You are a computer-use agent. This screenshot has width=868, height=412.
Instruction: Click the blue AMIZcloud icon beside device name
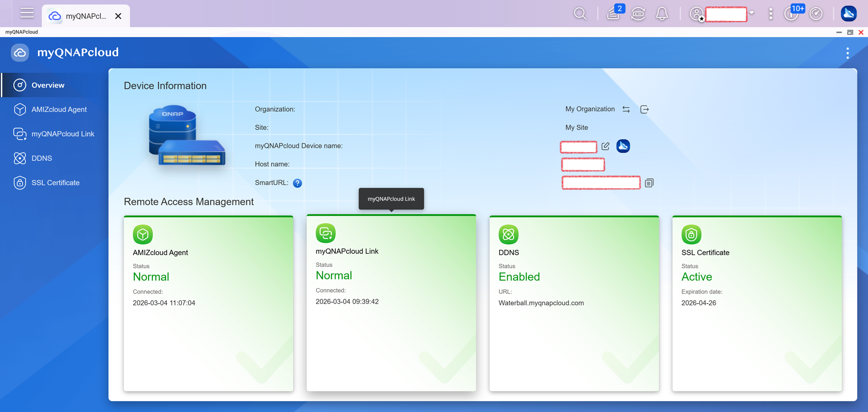pyautogui.click(x=623, y=146)
